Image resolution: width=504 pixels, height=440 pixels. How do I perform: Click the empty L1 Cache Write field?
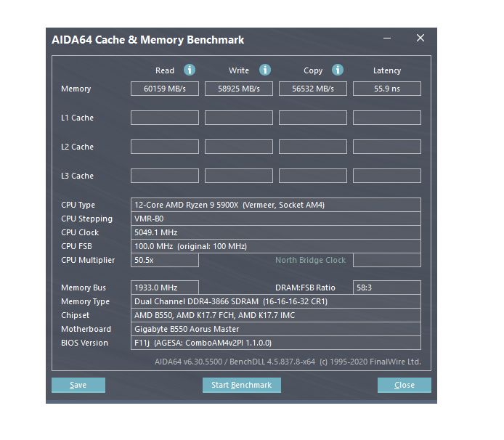tap(239, 118)
